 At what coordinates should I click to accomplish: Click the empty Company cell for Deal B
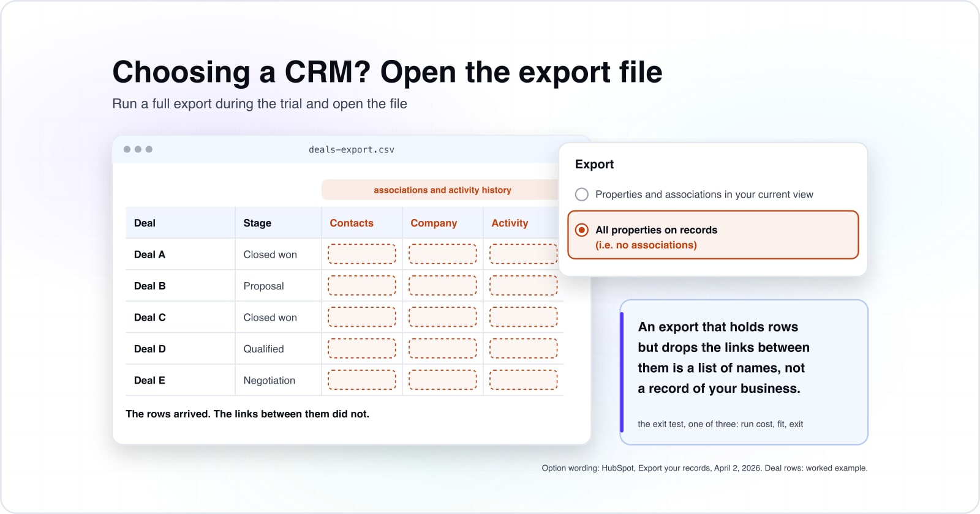click(x=443, y=286)
